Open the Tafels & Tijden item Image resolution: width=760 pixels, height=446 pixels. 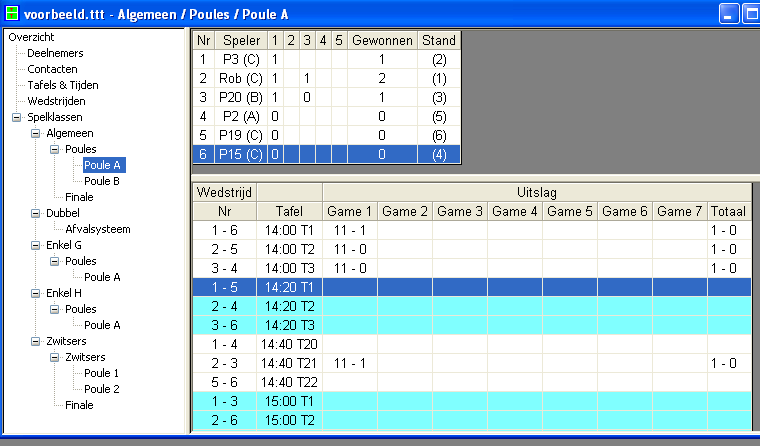(63, 85)
